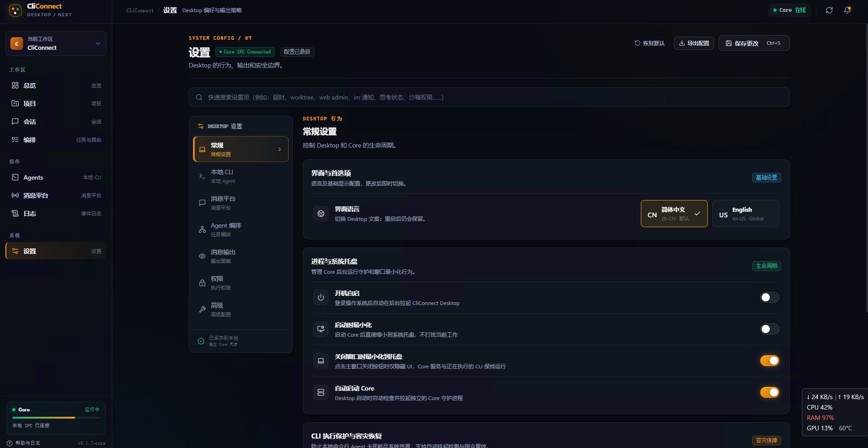Expand the current workspace dropdown chevron

click(98, 43)
